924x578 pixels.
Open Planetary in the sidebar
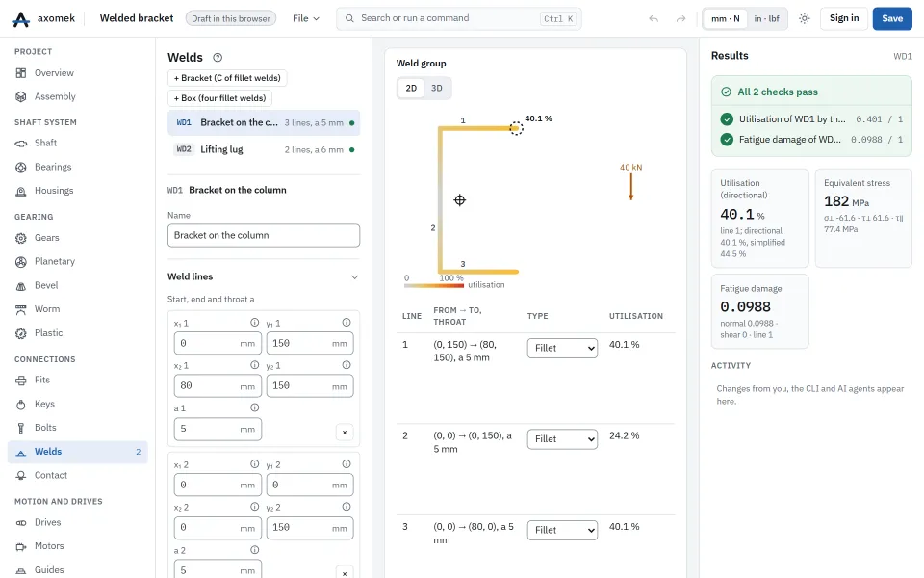pyautogui.click(x=78, y=261)
